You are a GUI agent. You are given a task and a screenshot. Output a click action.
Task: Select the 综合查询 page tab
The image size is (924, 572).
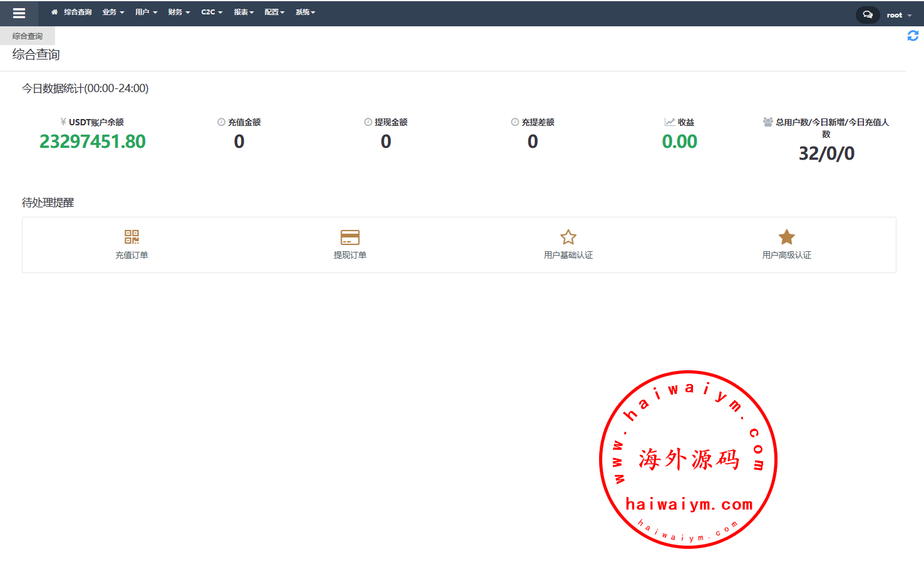point(28,36)
